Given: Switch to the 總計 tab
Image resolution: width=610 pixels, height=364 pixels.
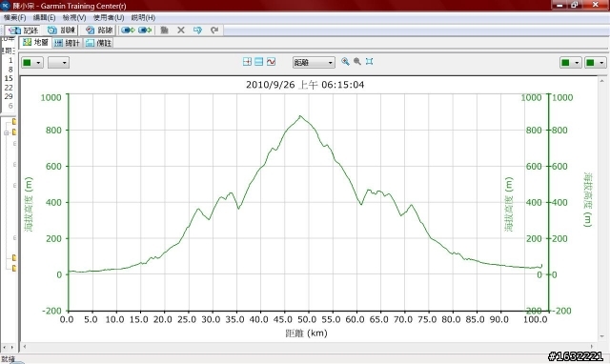Looking at the screenshot, I should tap(67, 43).
